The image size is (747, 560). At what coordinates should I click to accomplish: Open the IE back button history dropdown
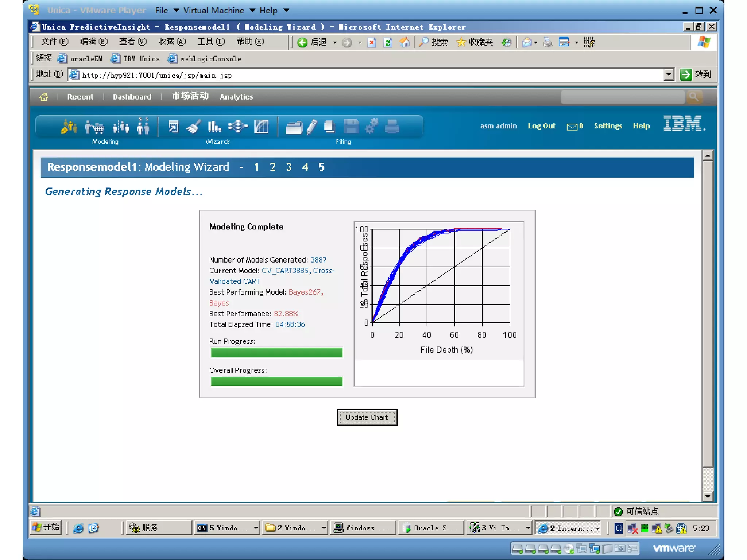(x=334, y=43)
